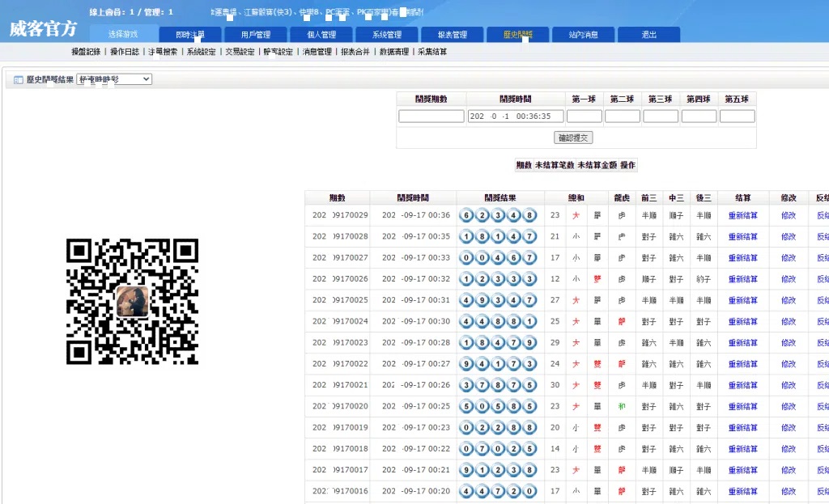
Task: Click the 未结算金额 header
Action: [597, 165]
